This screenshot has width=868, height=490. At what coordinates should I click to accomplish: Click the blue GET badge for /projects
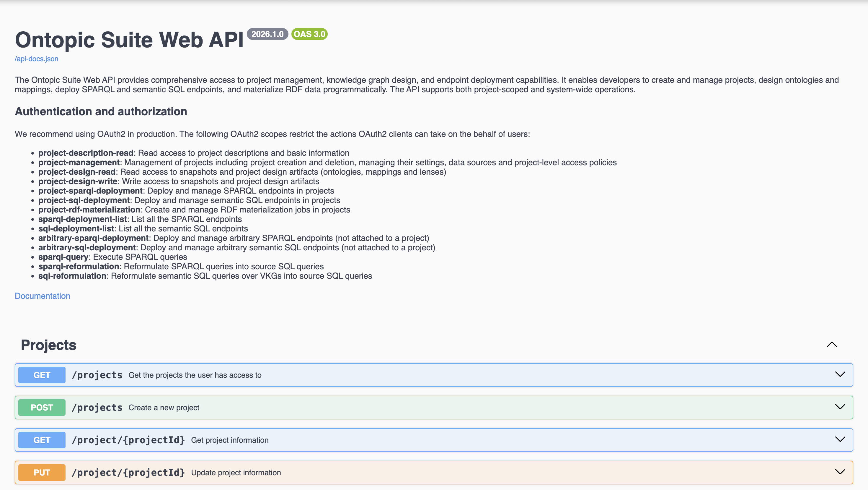(x=42, y=375)
